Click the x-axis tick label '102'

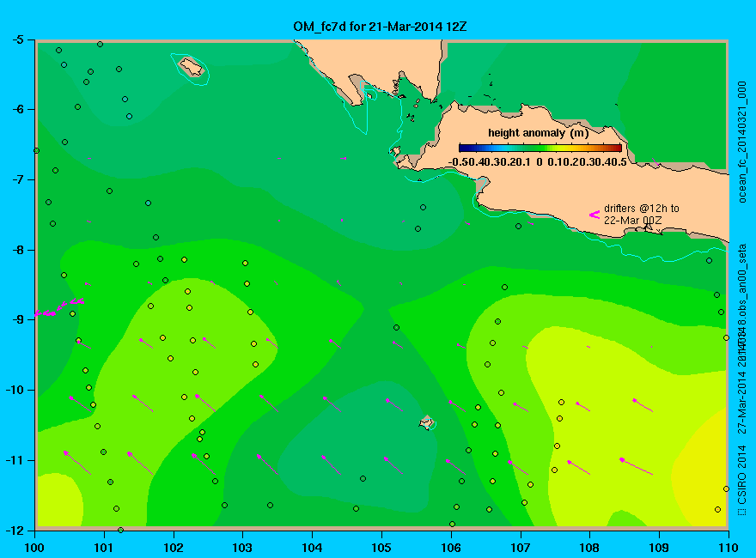[173, 548]
